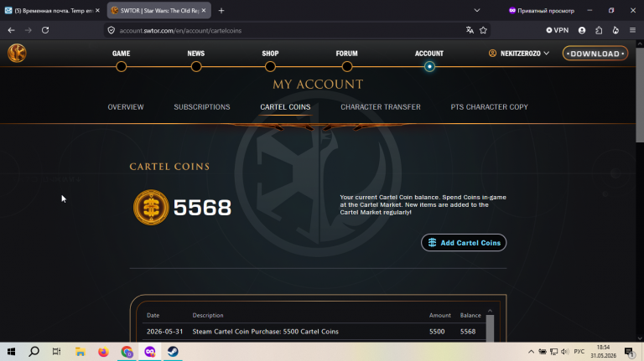The width and height of the screenshot is (644, 361).
Task: Click the Description column header
Action: pyautogui.click(x=208, y=316)
